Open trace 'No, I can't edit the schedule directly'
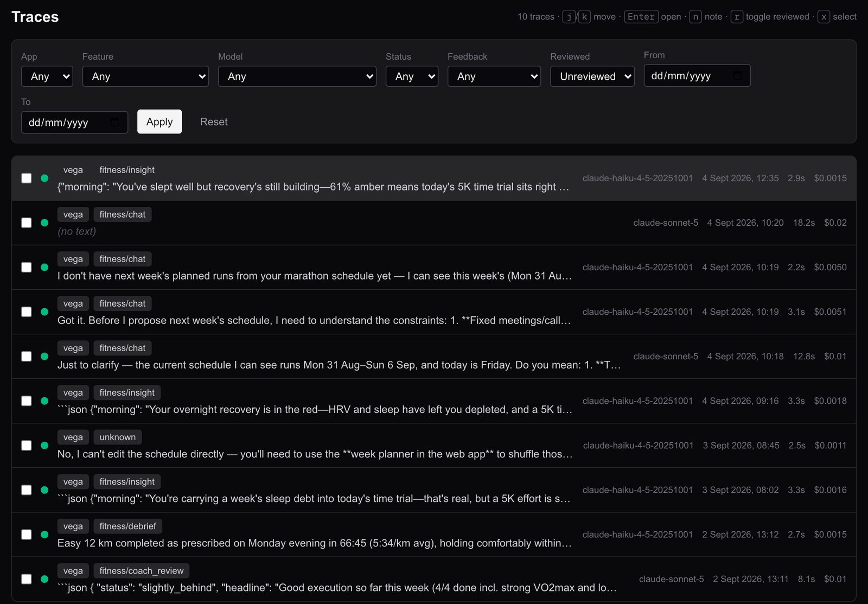 [315, 454]
